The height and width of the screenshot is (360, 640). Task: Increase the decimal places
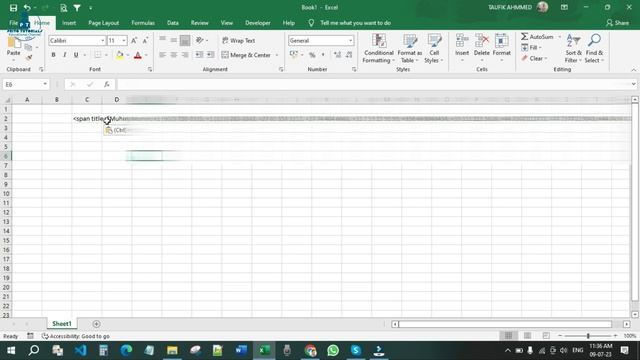click(337, 55)
